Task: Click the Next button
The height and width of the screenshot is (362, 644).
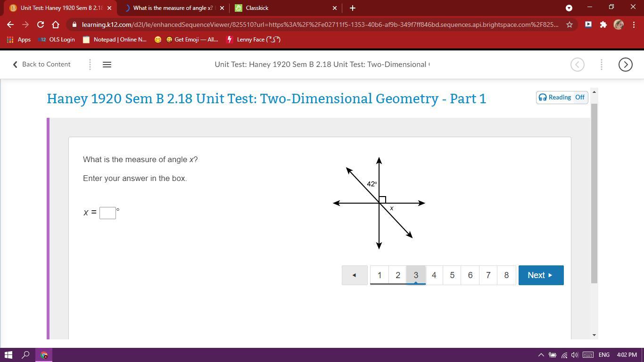Action: [x=541, y=275]
